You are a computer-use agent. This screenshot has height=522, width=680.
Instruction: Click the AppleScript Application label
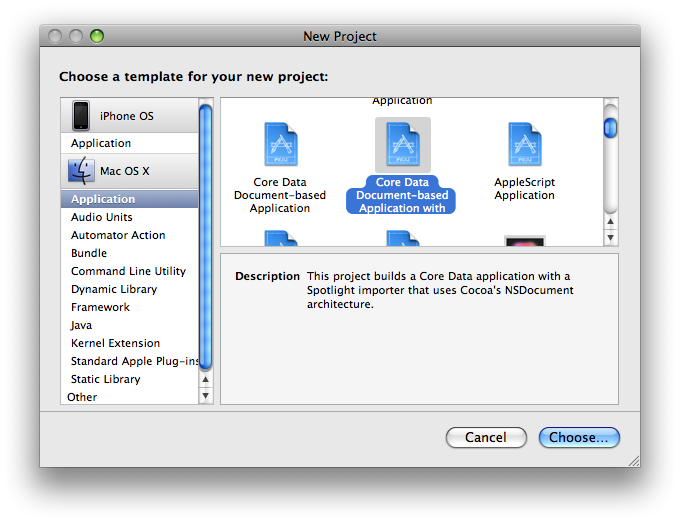(x=524, y=189)
